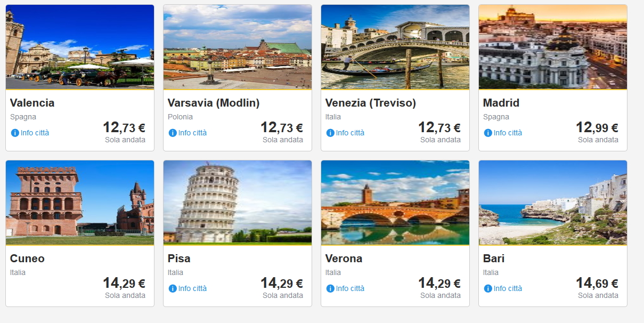Click the info icon for Venezia (Treviso)
The image size is (644, 323).
click(330, 133)
